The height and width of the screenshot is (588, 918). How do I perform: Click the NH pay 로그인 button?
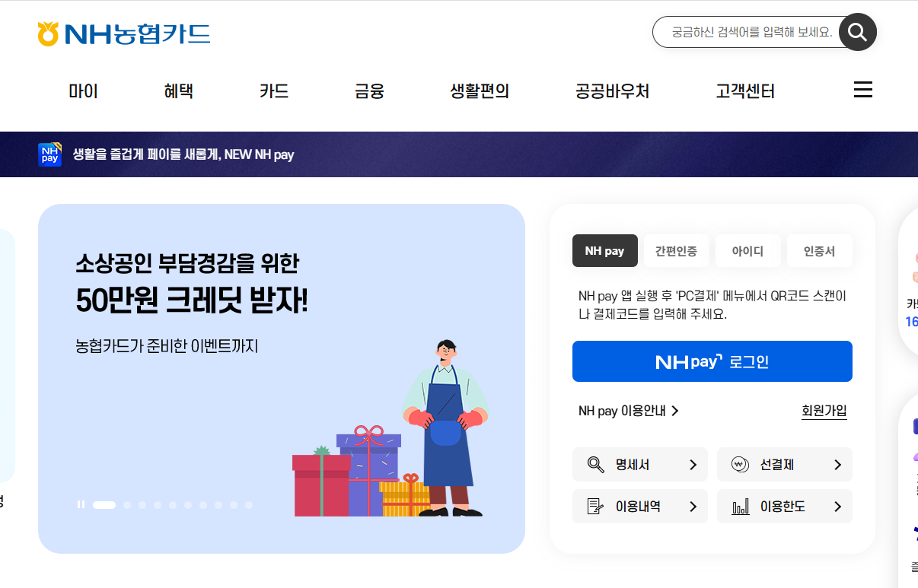712,361
